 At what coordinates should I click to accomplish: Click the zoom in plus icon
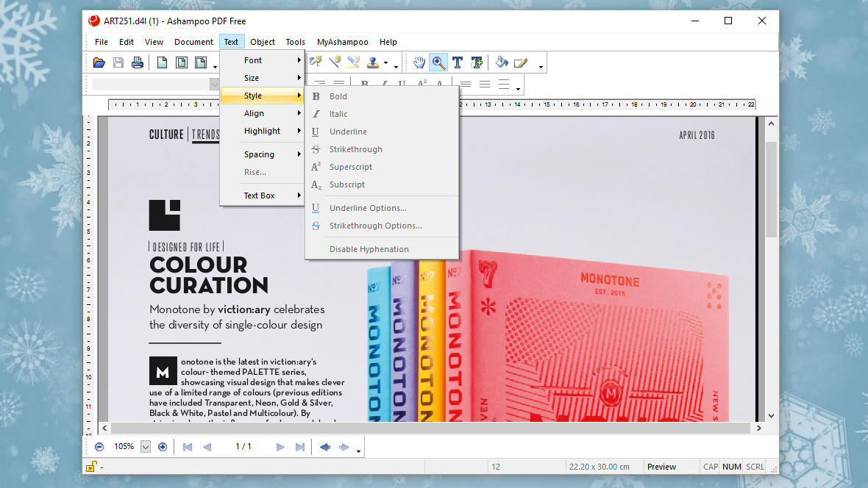click(x=162, y=447)
